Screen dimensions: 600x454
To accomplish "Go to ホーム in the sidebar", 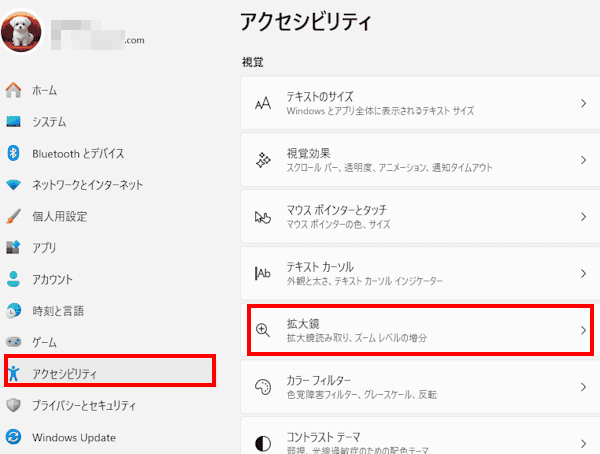I will point(44,90).
